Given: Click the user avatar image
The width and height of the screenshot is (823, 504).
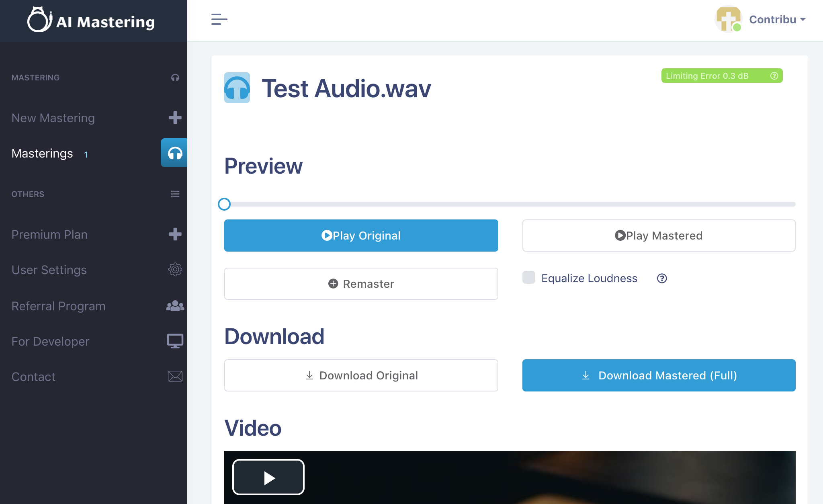Looking at the screenshot, I should click(728, 19).
